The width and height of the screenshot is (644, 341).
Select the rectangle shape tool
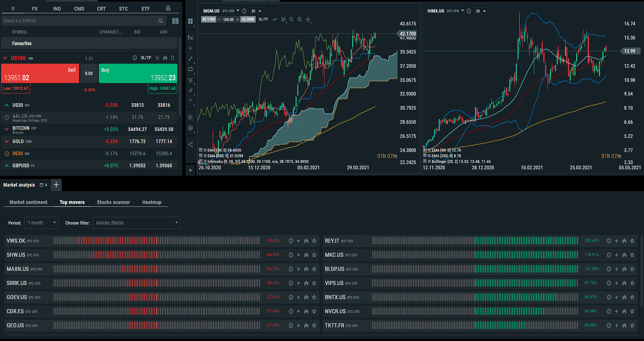click(x=190, y=69)
